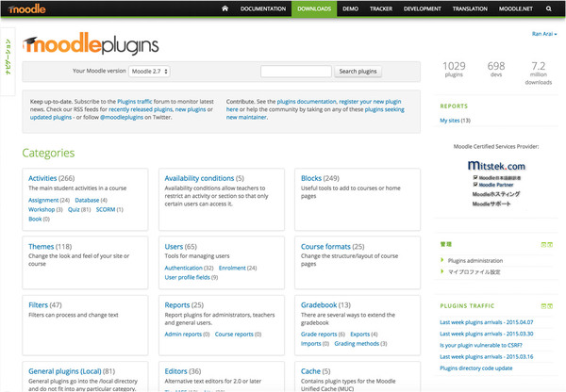
Task: Open the Database subcategory link
Action: 87,200
